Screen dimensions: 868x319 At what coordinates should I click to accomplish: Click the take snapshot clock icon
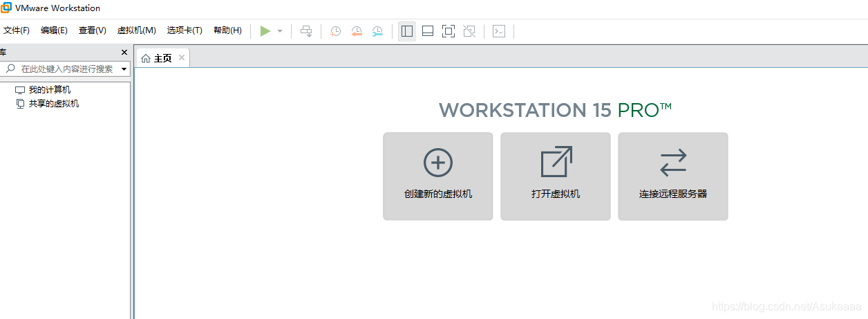pyautogui.click(x=335, y=31)
